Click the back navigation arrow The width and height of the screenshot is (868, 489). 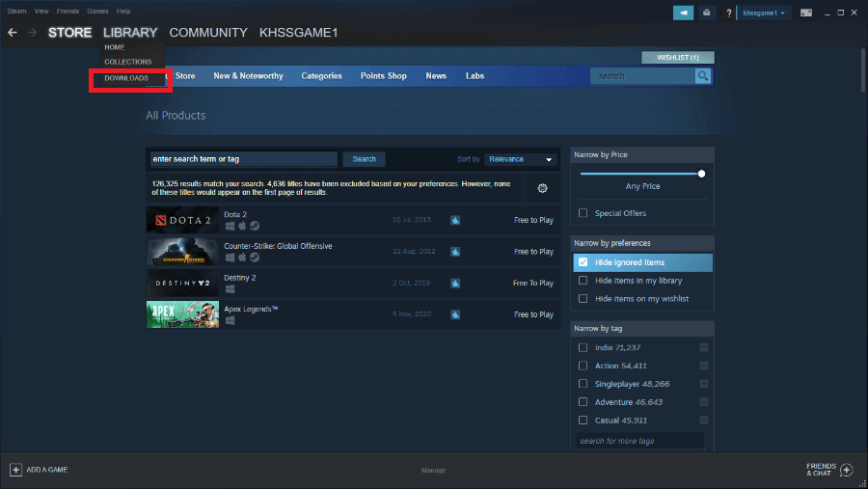[13, 33]
